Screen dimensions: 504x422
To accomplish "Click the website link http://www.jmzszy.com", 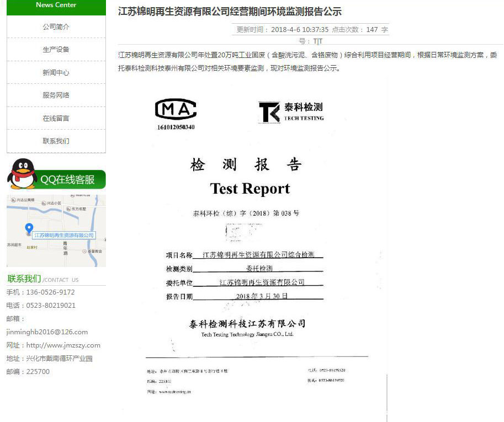I will [63, 345].
